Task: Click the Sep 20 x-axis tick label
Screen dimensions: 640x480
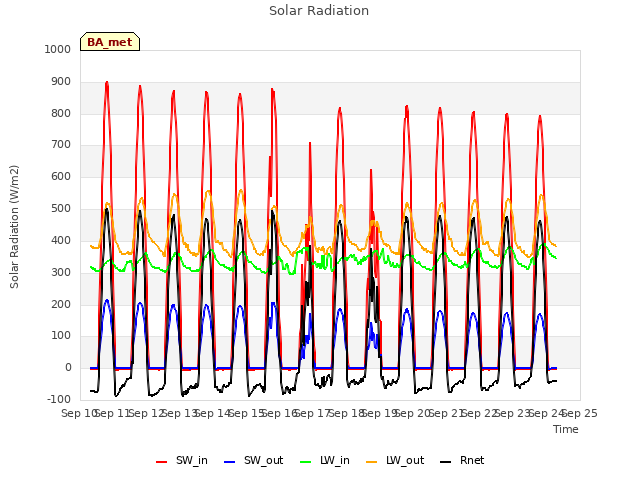Action: (413, 413)
